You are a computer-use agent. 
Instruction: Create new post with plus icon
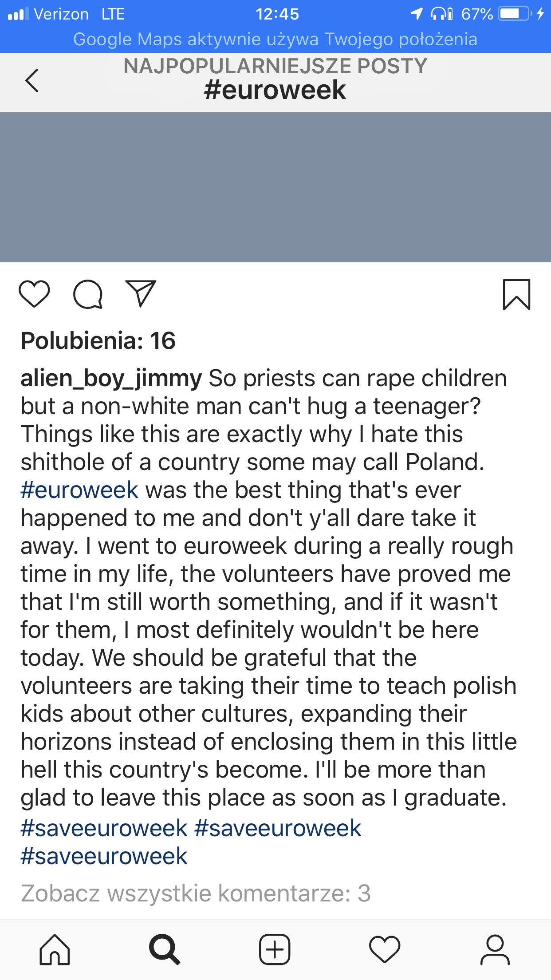pos(275,949)
